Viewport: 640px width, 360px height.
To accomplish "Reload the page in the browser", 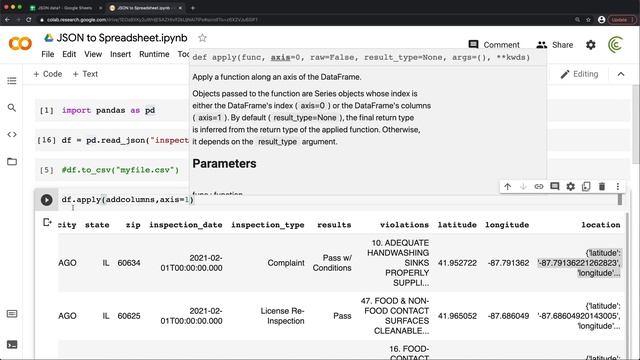I will pyautogui.click(x=29, y=20).
